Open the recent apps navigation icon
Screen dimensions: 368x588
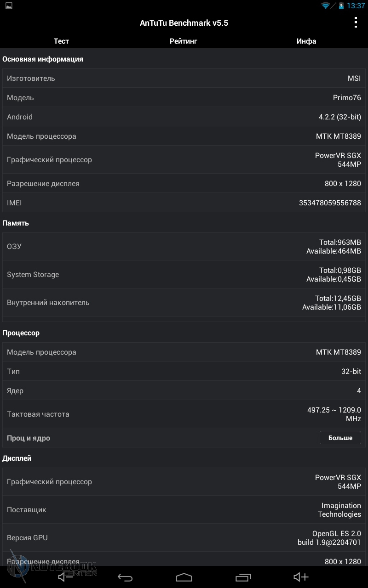[243, 577]
